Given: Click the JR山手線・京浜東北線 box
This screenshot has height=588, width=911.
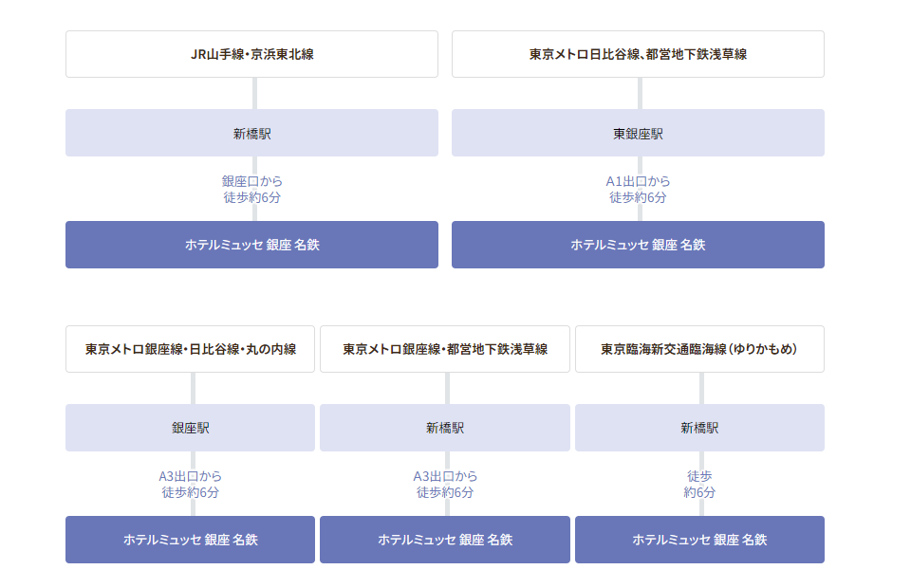Looking at the screenshot, I should [x=251, y=54].
